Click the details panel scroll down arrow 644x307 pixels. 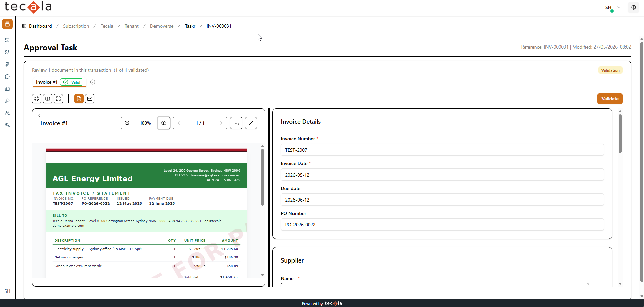coord(620,284)
